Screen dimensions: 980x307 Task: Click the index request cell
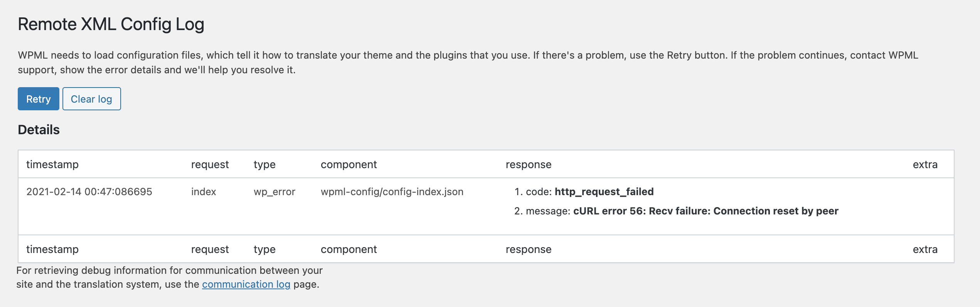coord(204,192)
